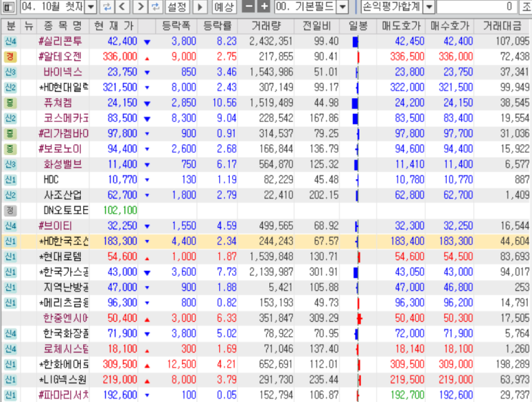The width and height of the screenshot is (532, 402).
Task: Select stock name 화성밸브
Action: 63,164
